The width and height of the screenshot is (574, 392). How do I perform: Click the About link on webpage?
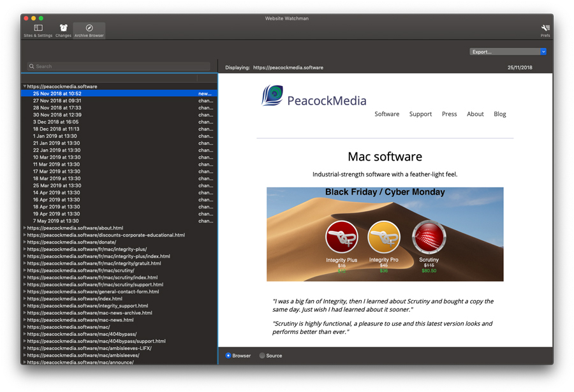475,114
